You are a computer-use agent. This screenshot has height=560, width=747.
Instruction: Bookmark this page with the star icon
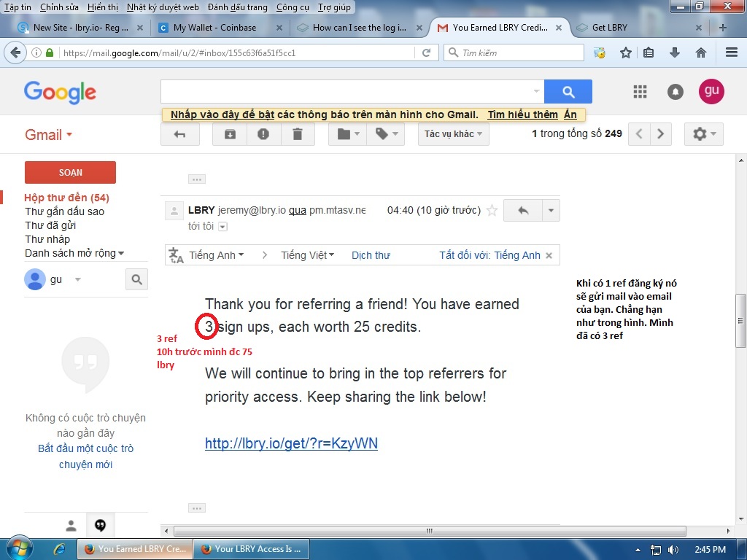625,52
